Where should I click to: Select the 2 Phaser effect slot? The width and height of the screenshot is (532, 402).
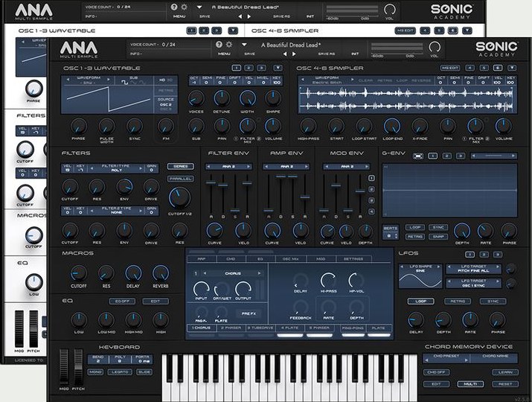coord(231,328)
